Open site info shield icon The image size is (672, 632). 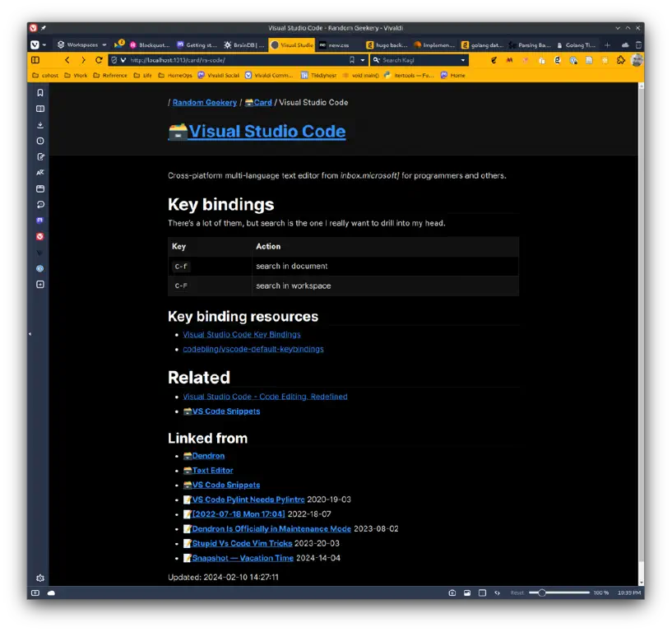(x=114, y=60)
